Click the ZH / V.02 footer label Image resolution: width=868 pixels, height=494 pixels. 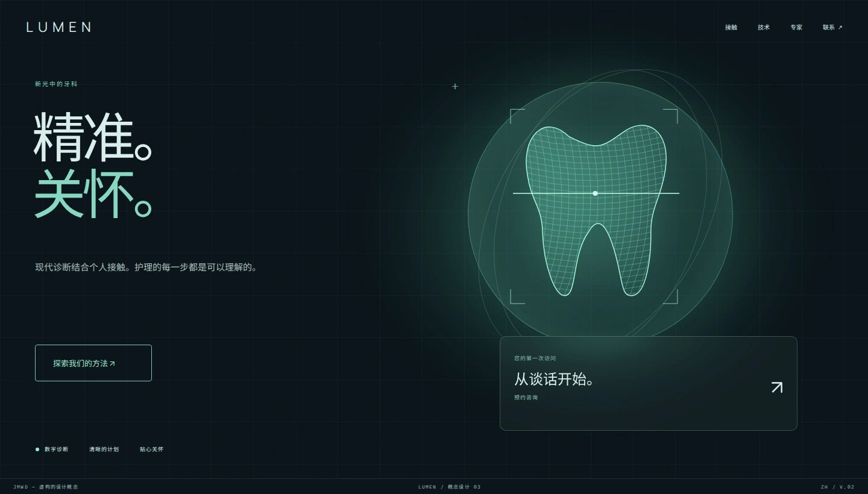pos(837,487)
